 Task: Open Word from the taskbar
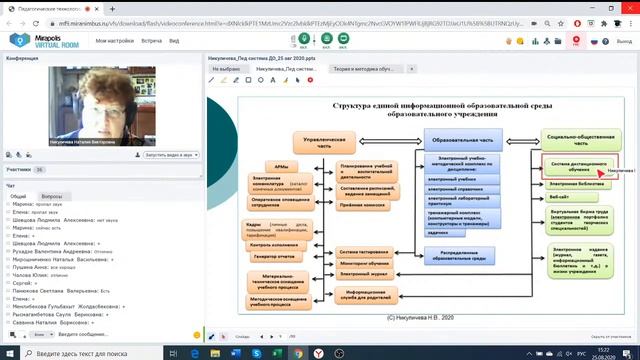(x=236, y=353)
